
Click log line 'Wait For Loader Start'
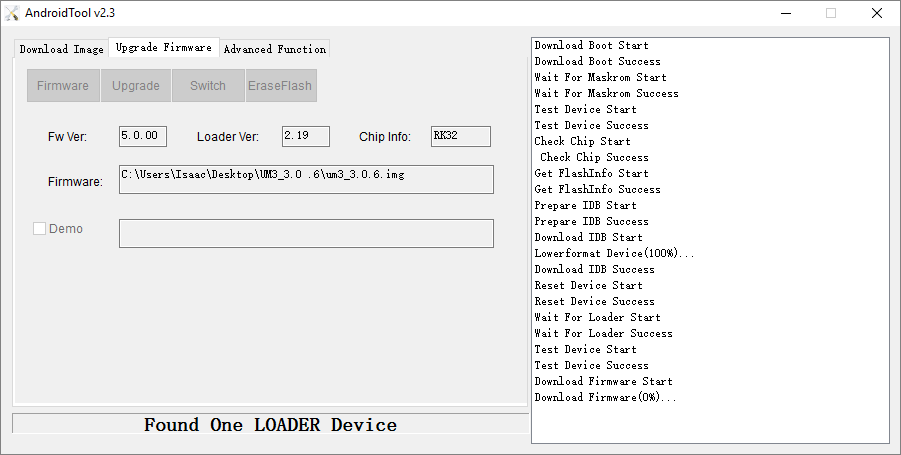(x=598, y=318)
